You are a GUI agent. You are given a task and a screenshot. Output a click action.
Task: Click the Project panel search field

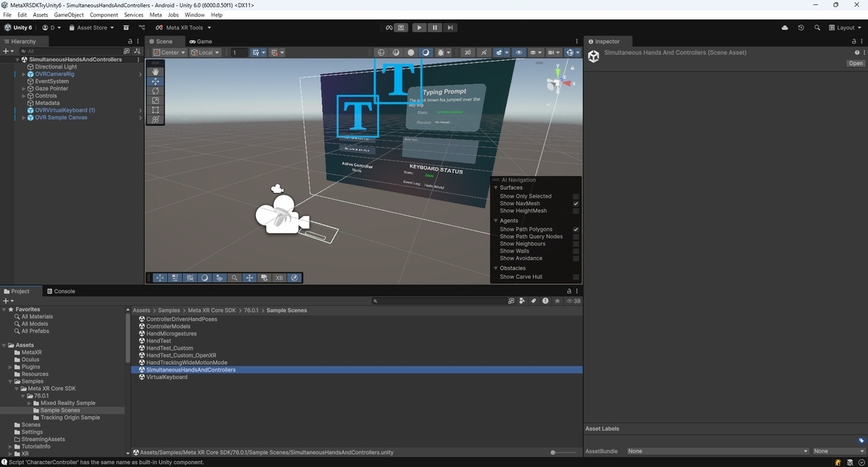pos(438,300)
